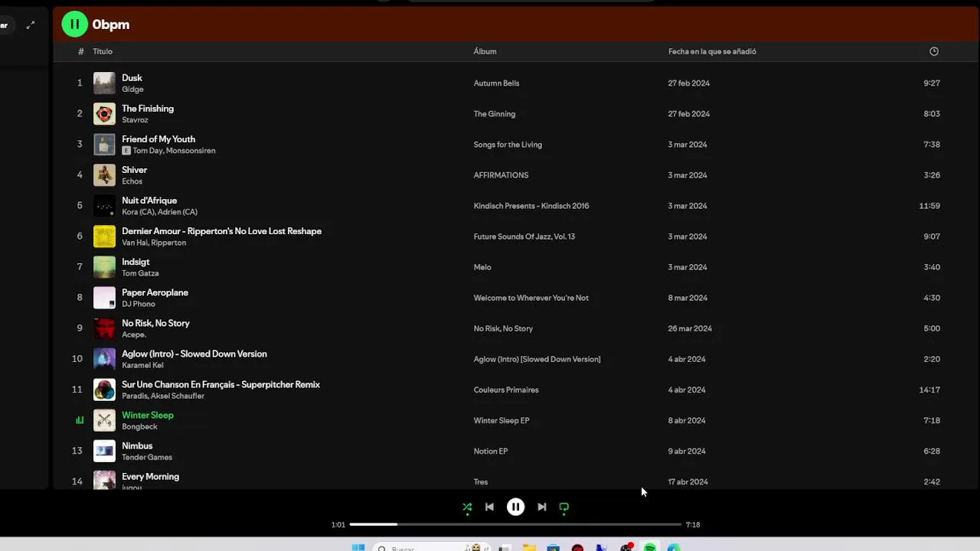Click the Paper Aeroplane cover thumbnail
The height and width of the screenshot is (551, 980).
pos(104,297)
